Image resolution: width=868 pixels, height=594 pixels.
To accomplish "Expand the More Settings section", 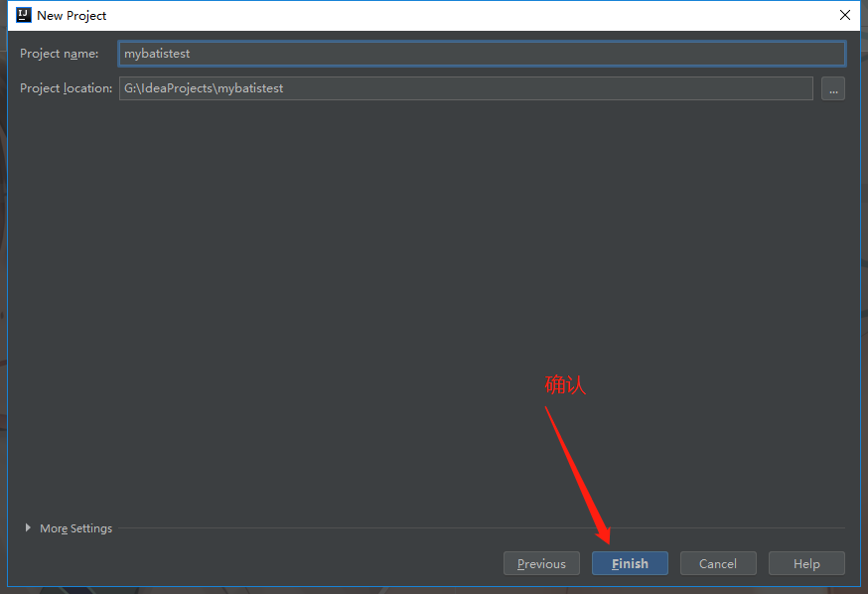I will pyautogui.click(x=28, y=528).
